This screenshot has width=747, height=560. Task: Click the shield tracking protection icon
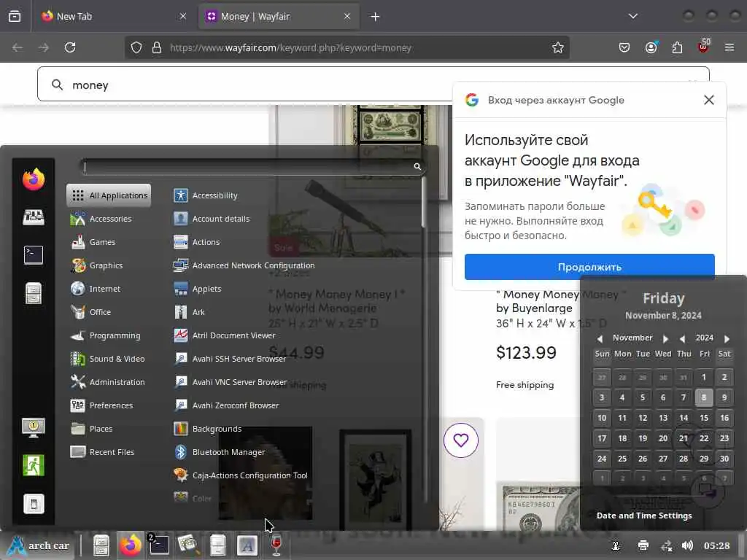tap(136, 47)
